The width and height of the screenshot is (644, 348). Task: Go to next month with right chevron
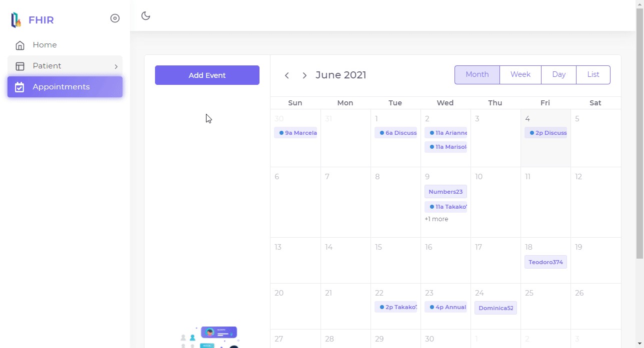point(304,75)
